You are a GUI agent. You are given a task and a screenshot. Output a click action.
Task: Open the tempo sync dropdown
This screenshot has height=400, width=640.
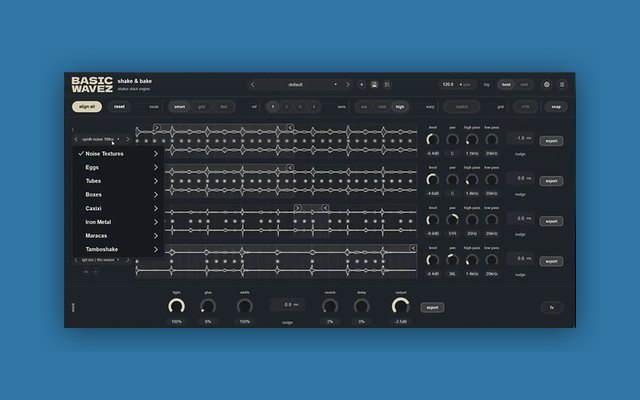(466, 84)
